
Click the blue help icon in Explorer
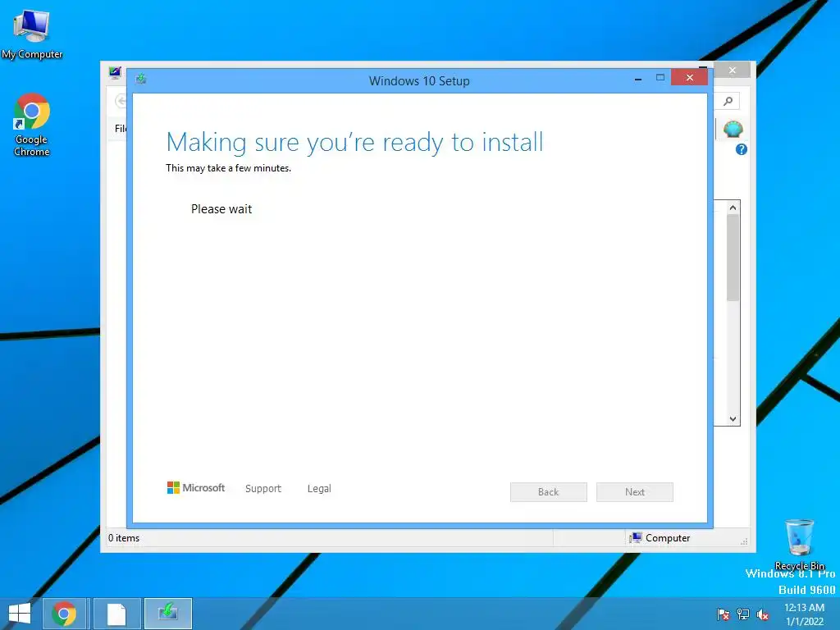pos(742,149)
